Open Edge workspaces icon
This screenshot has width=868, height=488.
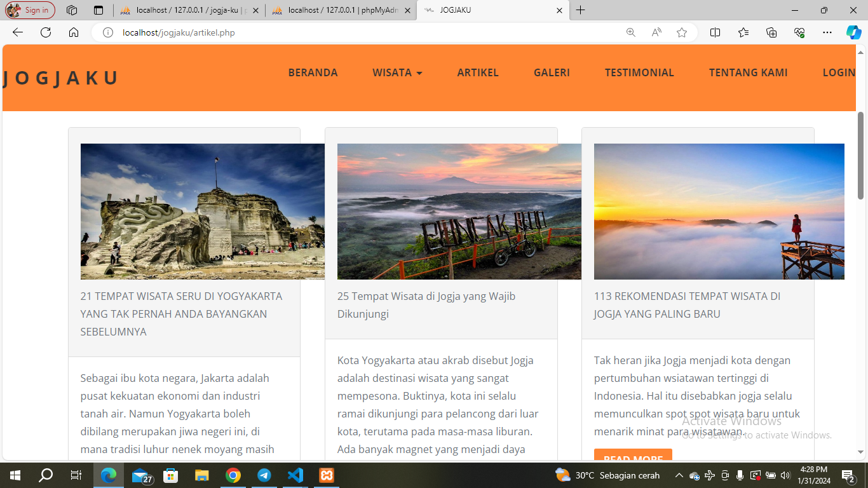click(x=72, y=10)
